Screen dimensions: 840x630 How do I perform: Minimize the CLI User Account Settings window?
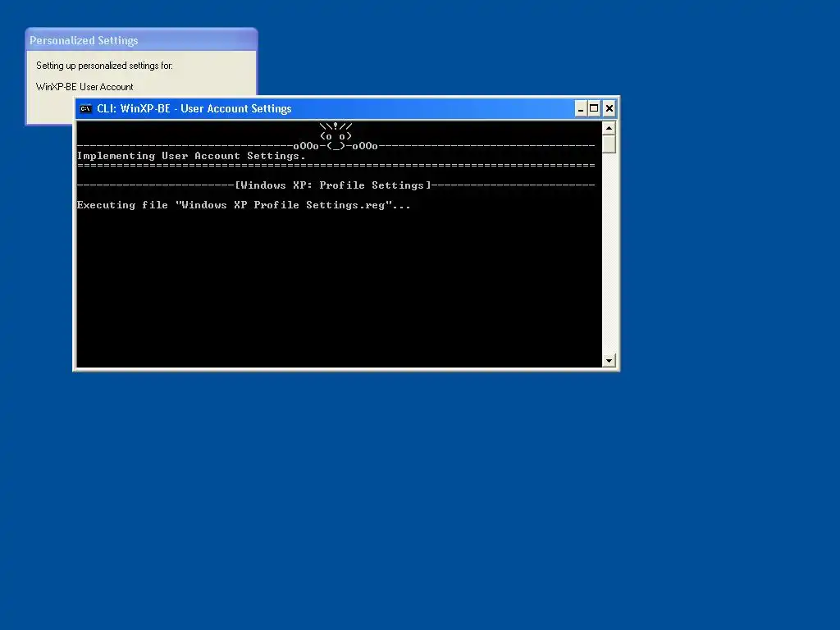(x=581, y=109)
